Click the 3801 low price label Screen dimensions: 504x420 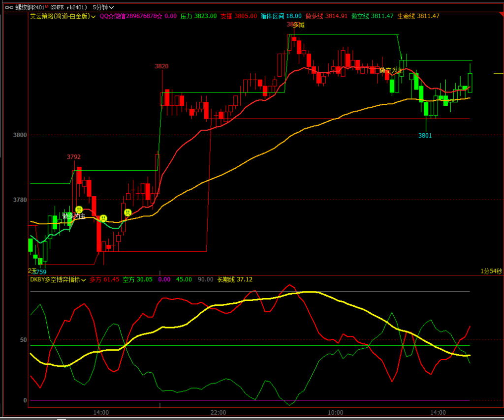pyautogui.click(x=425, y=135)
